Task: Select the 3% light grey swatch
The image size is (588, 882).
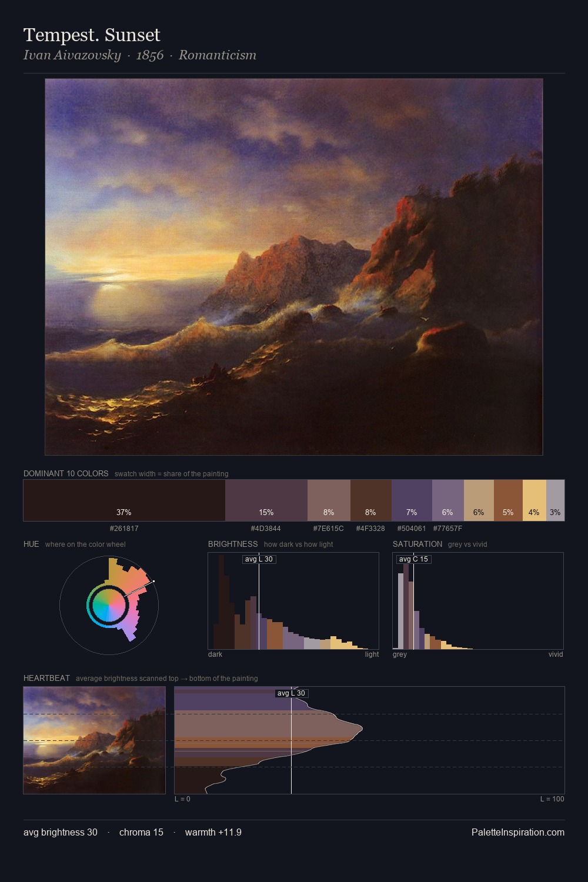Action: tap(555, 500)
